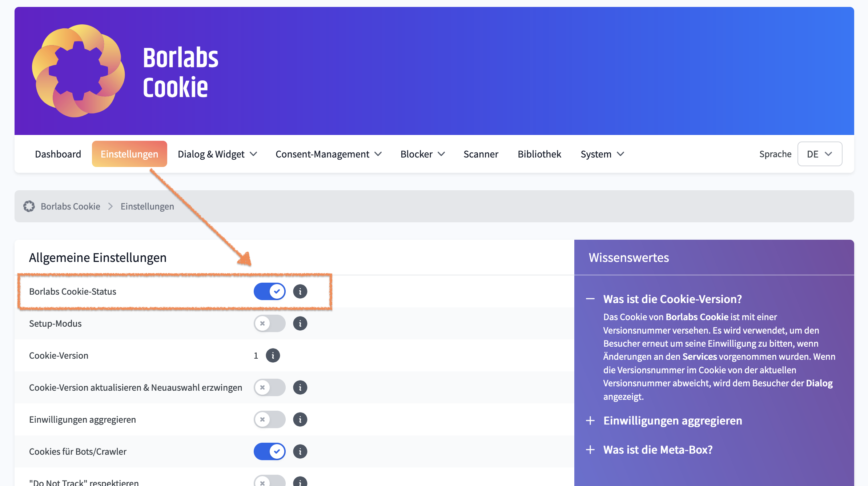Click the Borlabs Cookie logo in header
The image size is (868, 486).
[79, 71]
